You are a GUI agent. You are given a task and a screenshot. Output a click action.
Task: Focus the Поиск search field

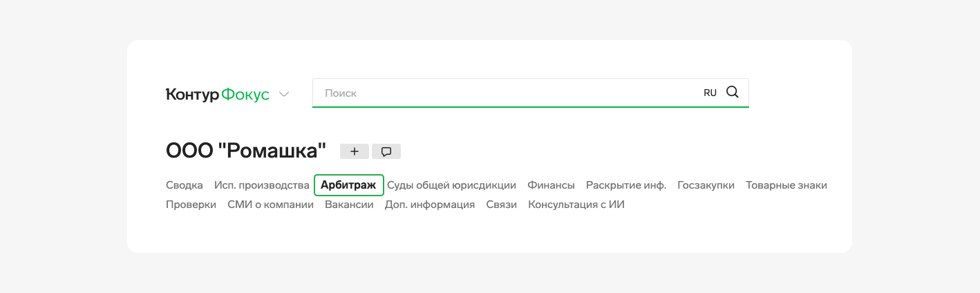click(505, 93)
